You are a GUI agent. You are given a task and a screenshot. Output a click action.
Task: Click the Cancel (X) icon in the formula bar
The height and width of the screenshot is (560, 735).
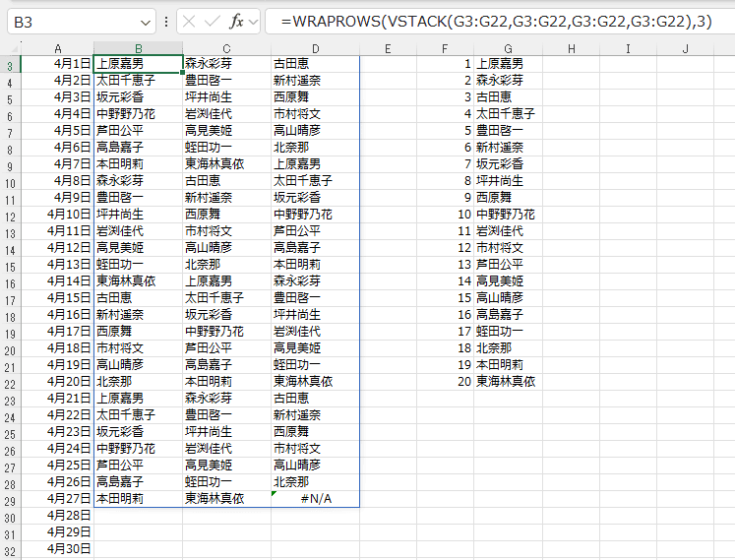(189, 21)
